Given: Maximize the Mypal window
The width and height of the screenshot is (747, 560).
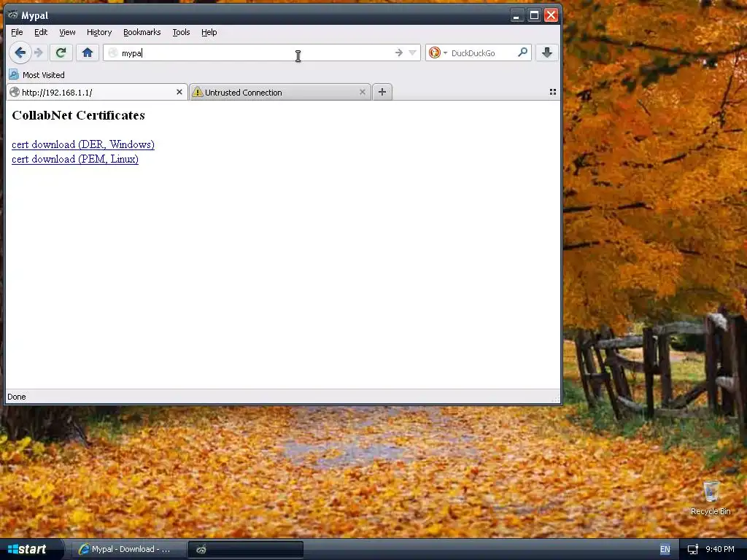Looking at the screenshot, I should [534, 15].
